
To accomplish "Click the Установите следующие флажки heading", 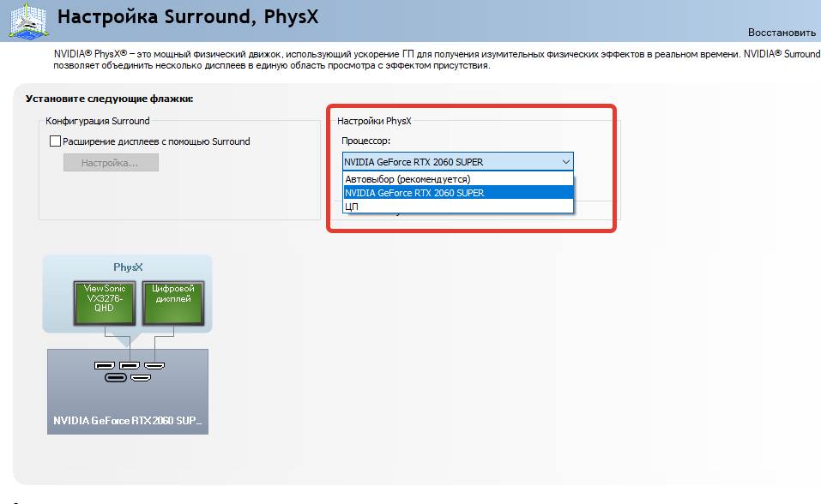I will pyautogui.click(x=110, y=99).
